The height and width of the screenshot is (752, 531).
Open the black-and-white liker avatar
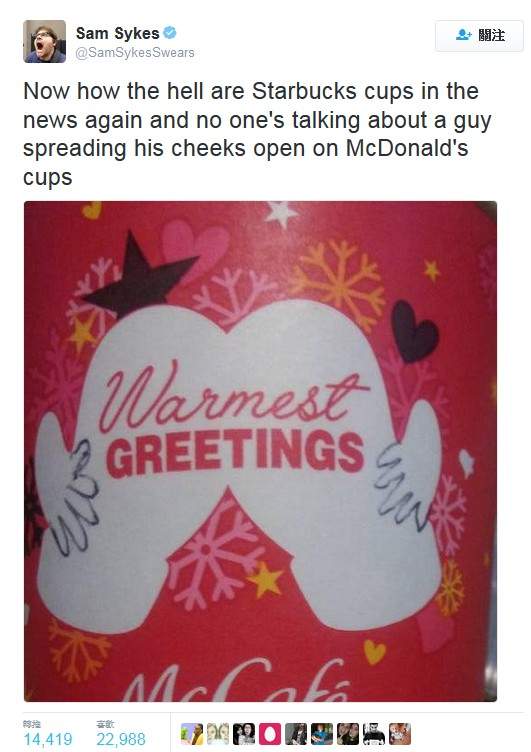tap(374, 734)
